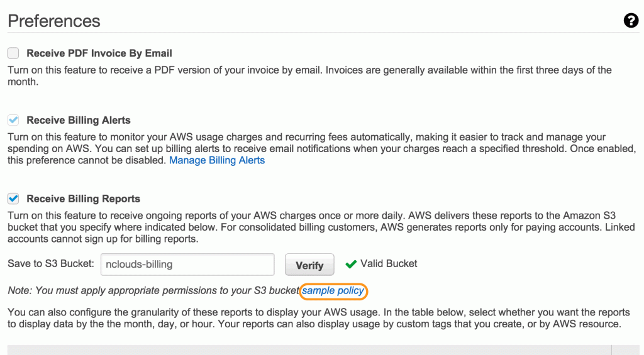Click the Valid Bucket status text
This screenshot has width=644, height=355.
389,263
